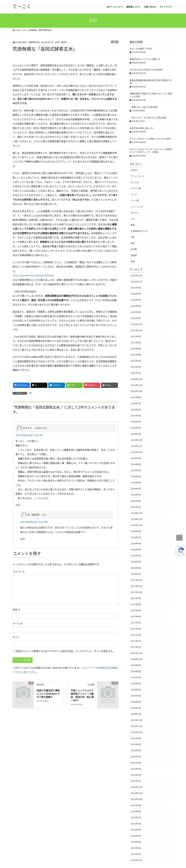Go to HOME breadcrumb icon link
The image size is (186, 868).
[17, 30]
